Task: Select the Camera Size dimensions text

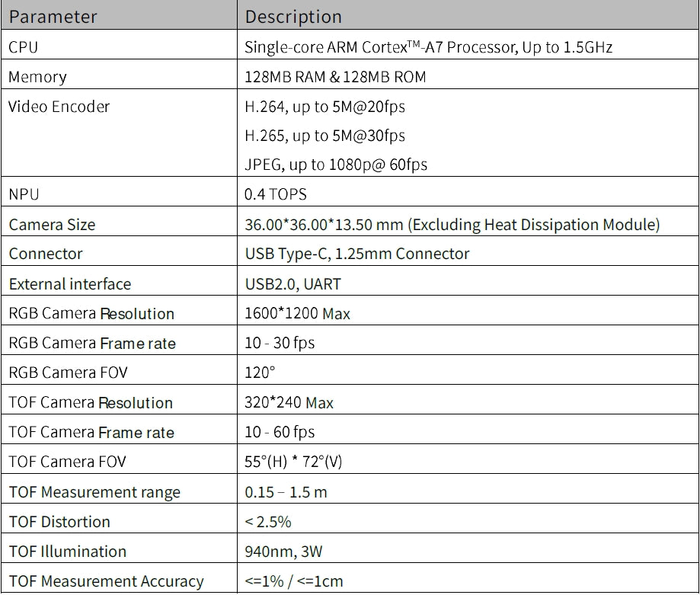Action: click(452, 225)
